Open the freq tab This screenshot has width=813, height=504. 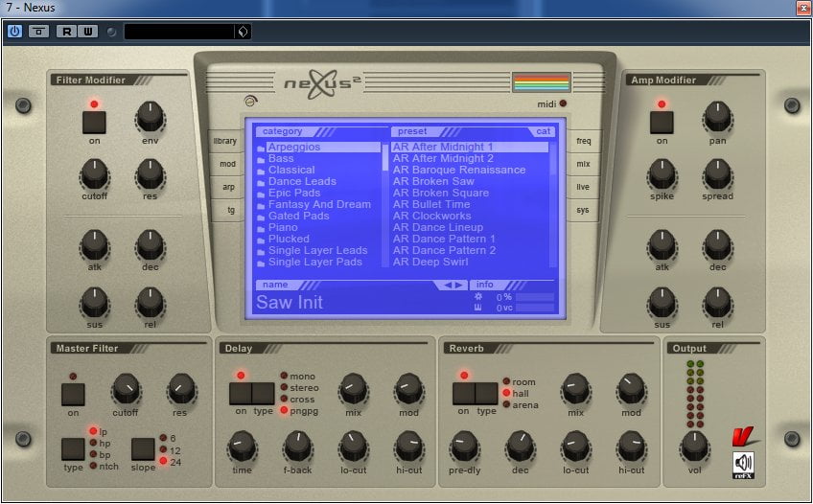(583, 141)
